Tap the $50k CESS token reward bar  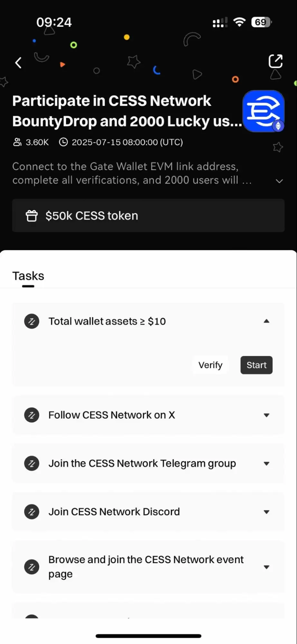coord(148,216)
